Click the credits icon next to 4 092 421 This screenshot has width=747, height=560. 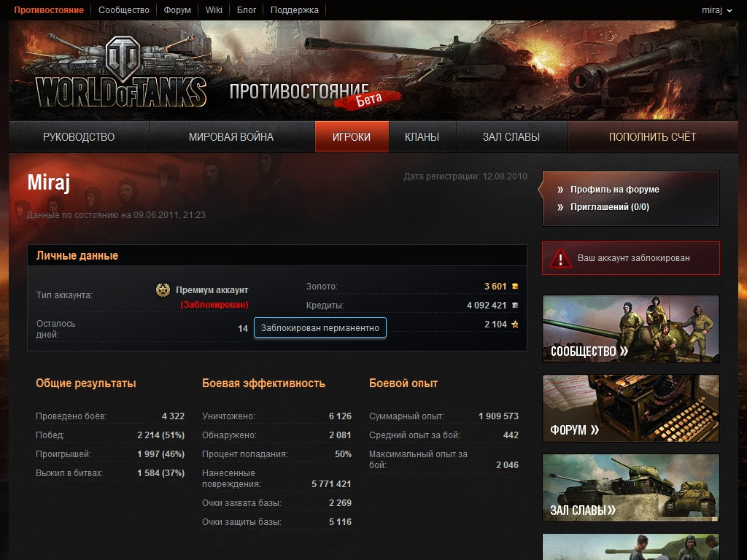point(515,306)
